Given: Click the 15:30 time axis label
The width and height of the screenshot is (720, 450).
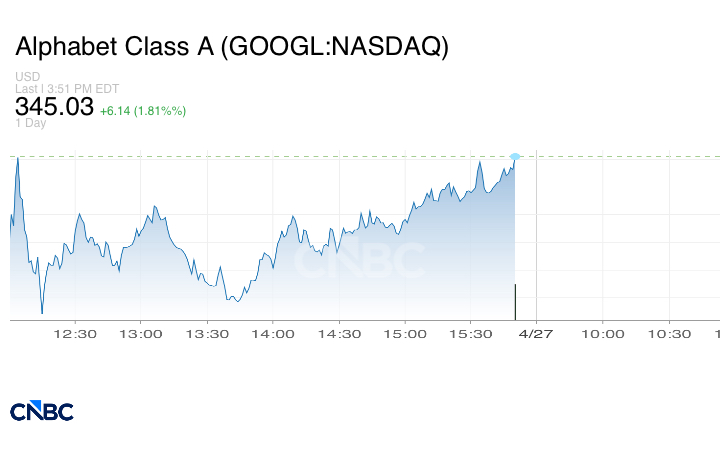Looking at the screenshot, I should tap(471, 334).
